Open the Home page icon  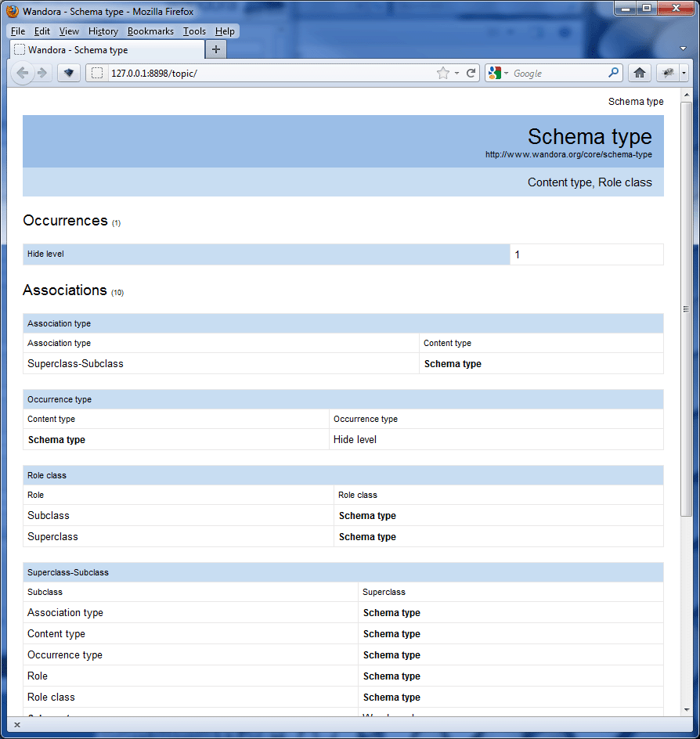click(640, 72)
